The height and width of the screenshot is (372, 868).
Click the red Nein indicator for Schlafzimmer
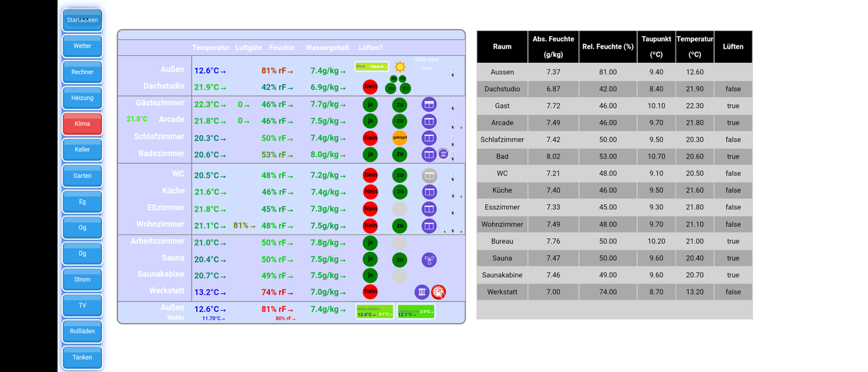click(370, 138)
